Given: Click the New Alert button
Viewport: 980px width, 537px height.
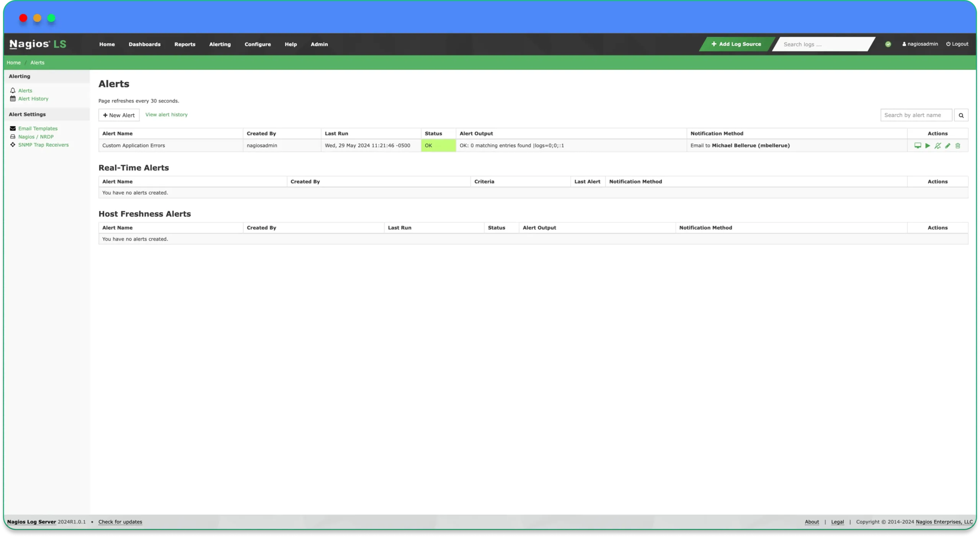Looking at the screenshot, I should click(119, 115).
